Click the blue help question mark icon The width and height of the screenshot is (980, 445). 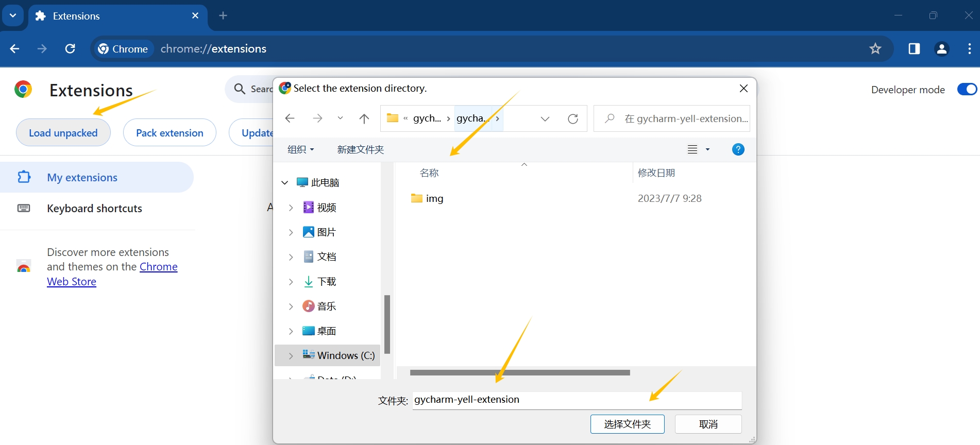(738, 149)
